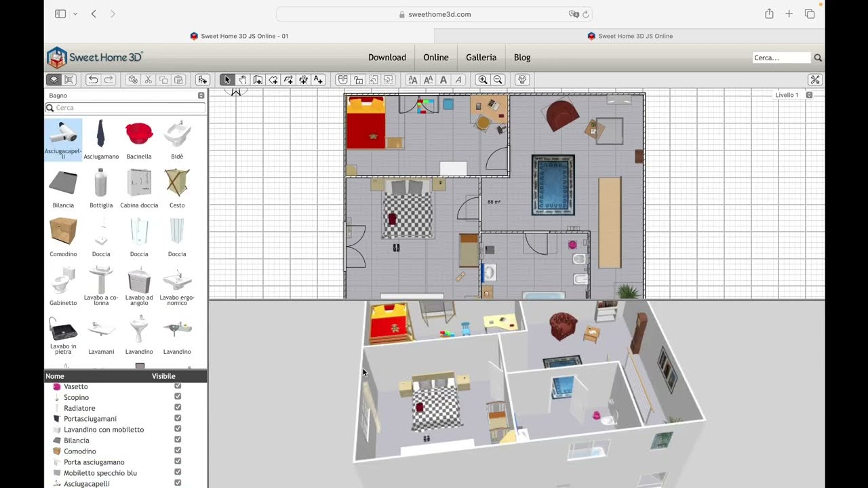Click the Paste clipboard icon
Screen dimensions: 868x488
(178, 80)
